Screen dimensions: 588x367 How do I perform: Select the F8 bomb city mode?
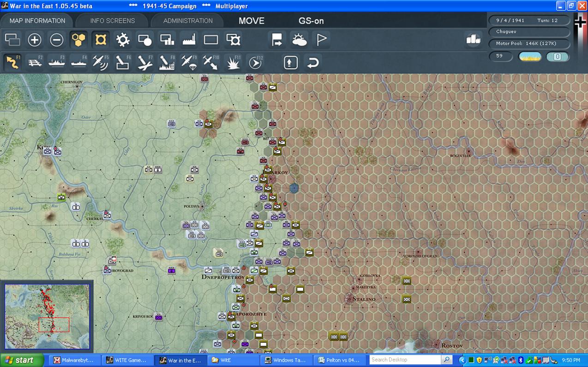167,62
